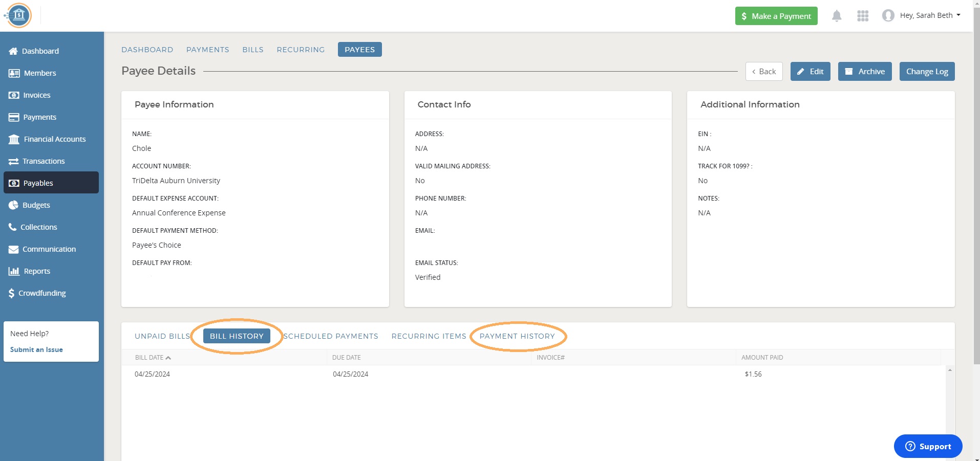
Task: Switch to the Payment History tab
Action: pos(517,336)
